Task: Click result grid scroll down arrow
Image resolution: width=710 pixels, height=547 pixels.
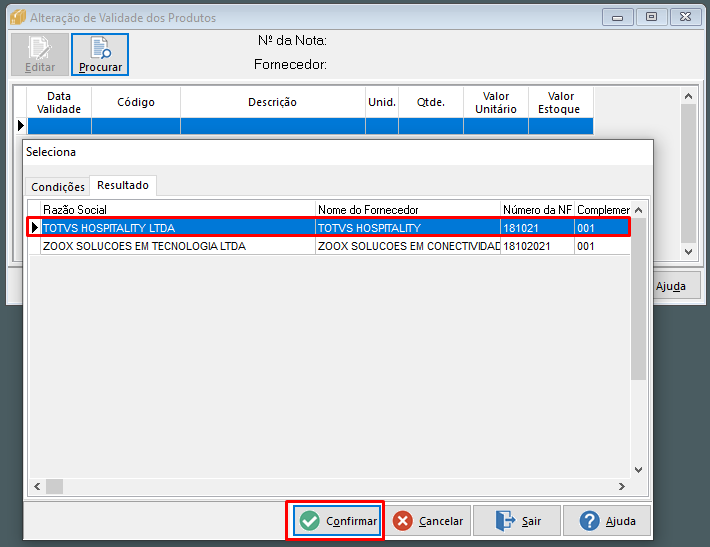Action: point(638,470)
